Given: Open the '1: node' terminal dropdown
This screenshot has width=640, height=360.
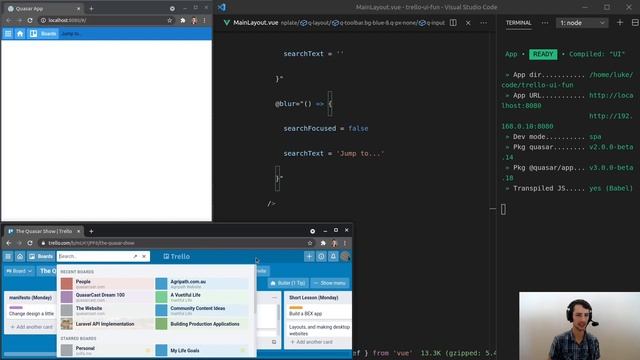Looking at the screenshot, I should click(582, 23).
